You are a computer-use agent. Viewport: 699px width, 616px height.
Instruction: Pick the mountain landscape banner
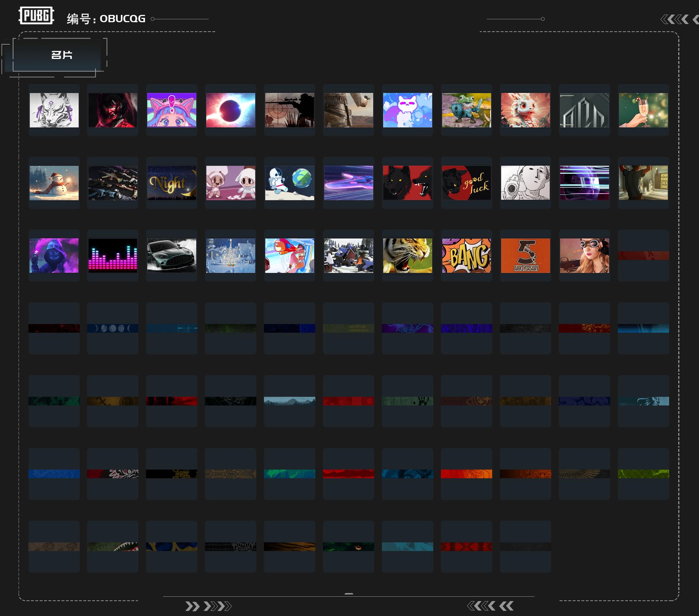(x=290, y=401)
